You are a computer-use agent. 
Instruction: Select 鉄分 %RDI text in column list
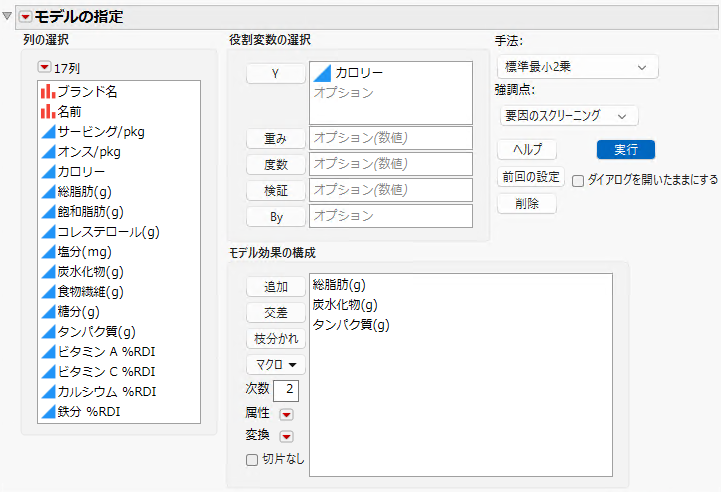click(89, 412)
